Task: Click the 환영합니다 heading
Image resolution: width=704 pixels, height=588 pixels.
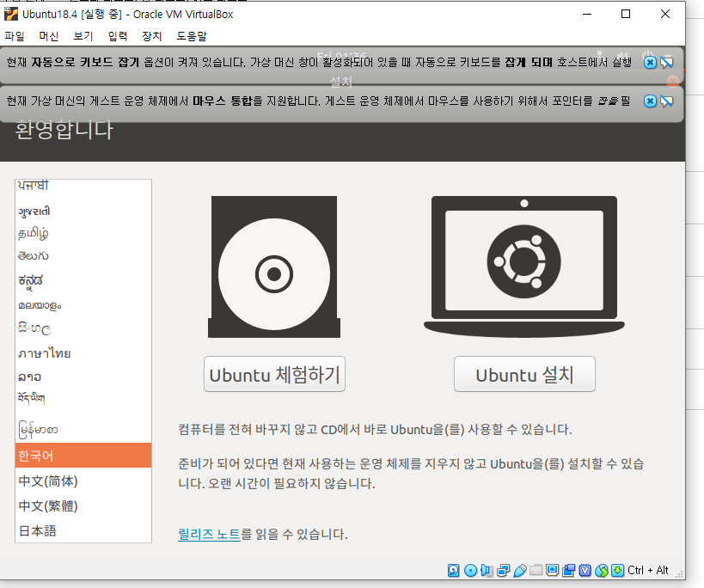Action: click(64, 130)
